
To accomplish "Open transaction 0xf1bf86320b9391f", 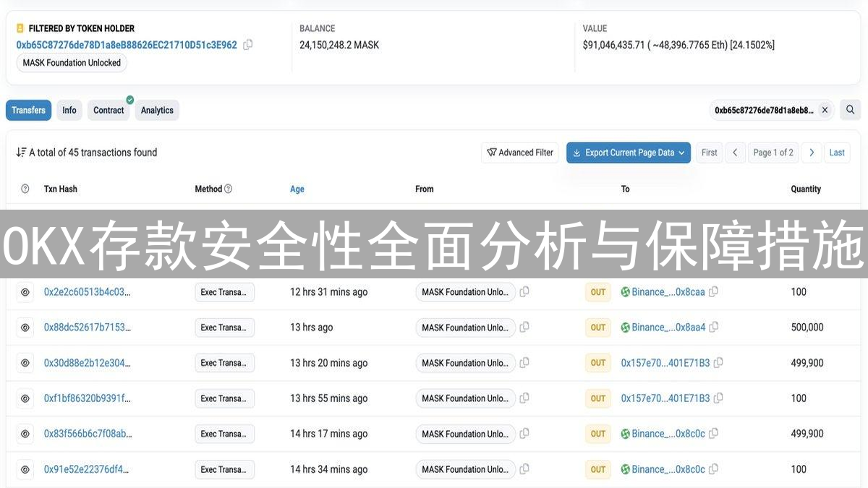I will click(88, 398).
